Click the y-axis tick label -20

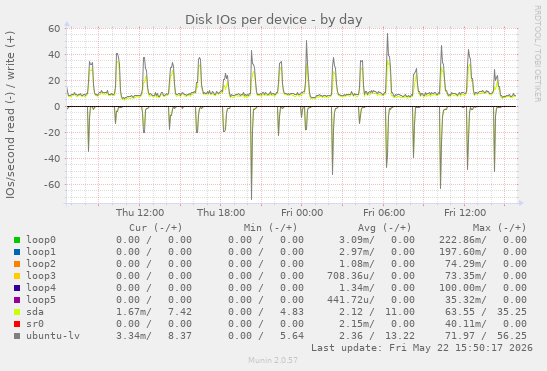click(52, 133)
